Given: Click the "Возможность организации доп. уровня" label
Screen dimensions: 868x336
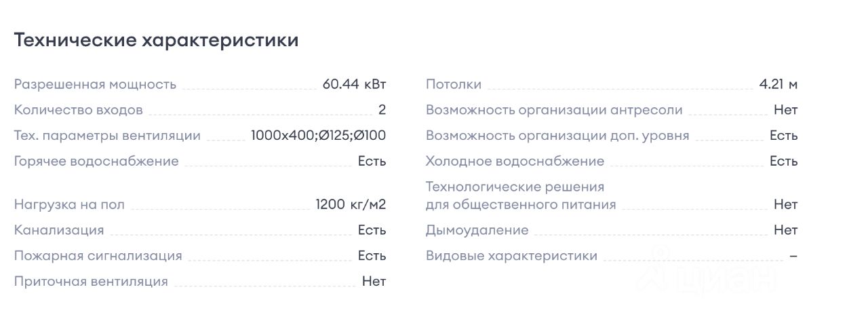Looking at the screenshot, I should tap(557, 136).
